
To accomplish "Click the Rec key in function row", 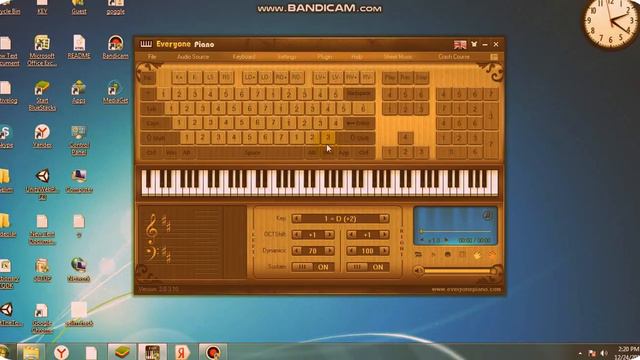I will coord(405,77).
